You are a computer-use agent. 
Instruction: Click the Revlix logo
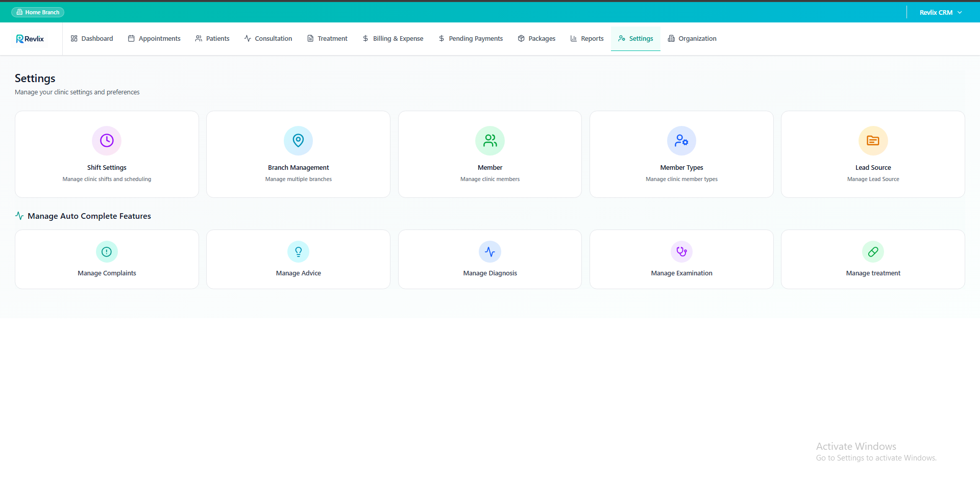30,39
